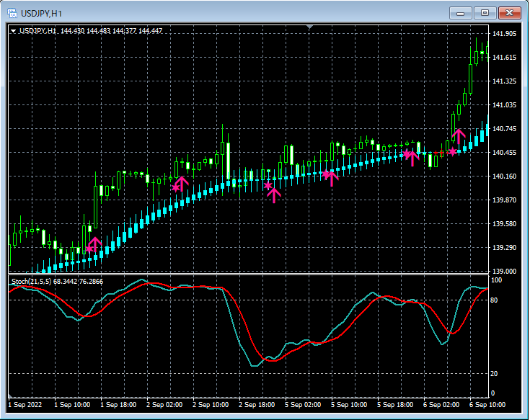
Task: Open the USDJPY,H1 quick trading dropdown triangle
Action: point(13,31)
